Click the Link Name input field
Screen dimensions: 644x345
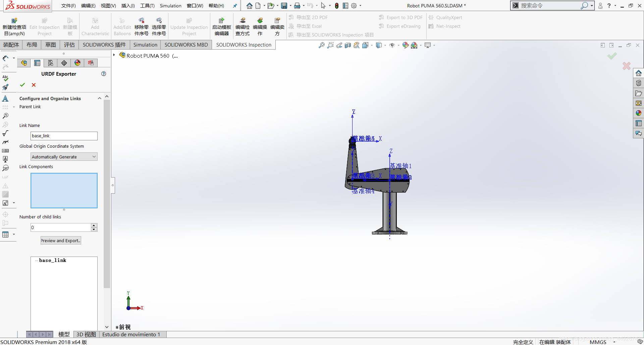64,136
